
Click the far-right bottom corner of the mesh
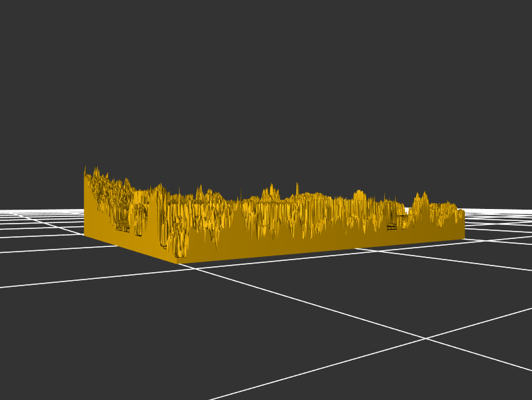point(464,238)
